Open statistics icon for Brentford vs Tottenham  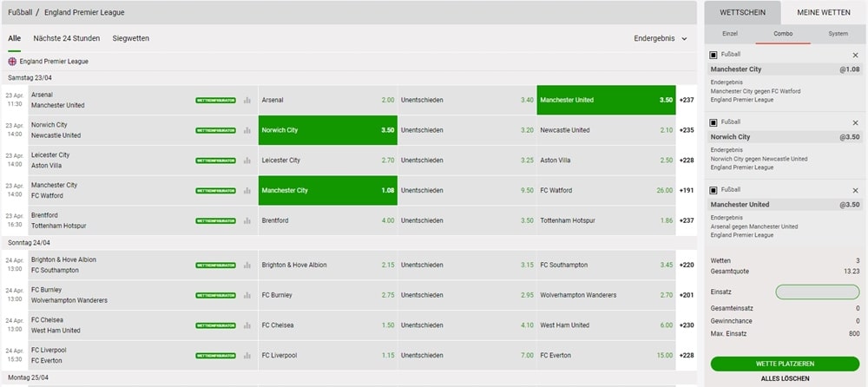(x=247, y=221)
